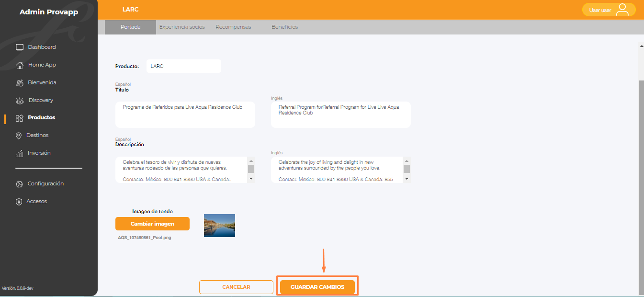Click scroll-down arrow of Spanish description
This screenshot has height=297, width=644.
[x=251, y=179]
